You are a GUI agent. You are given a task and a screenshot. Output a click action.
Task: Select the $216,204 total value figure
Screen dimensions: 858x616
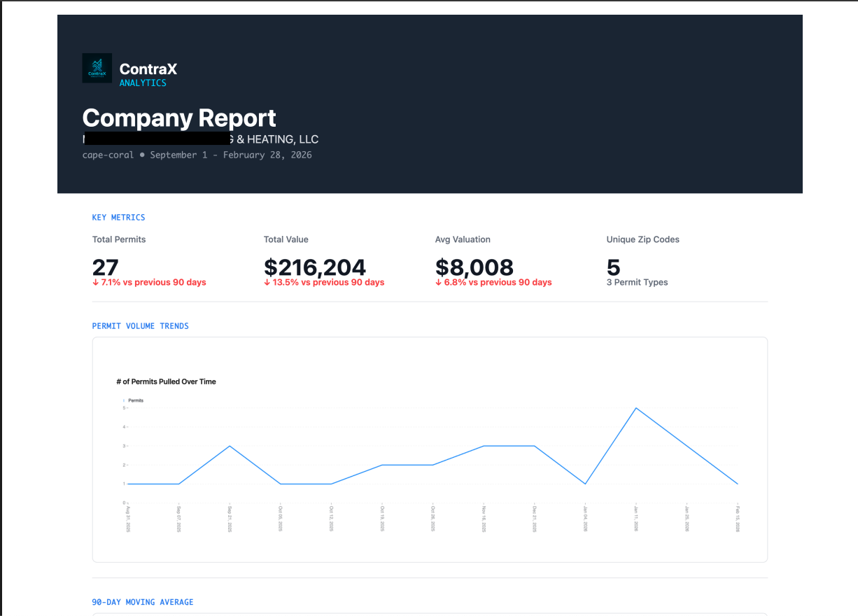(x=315, y=267)
